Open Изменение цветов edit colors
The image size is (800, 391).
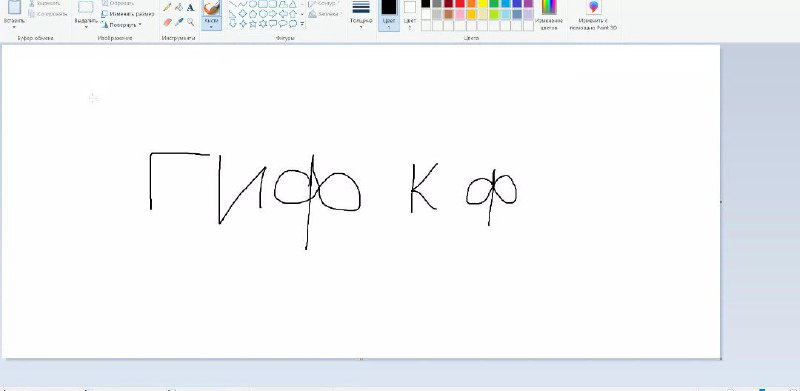click(549, 15)
